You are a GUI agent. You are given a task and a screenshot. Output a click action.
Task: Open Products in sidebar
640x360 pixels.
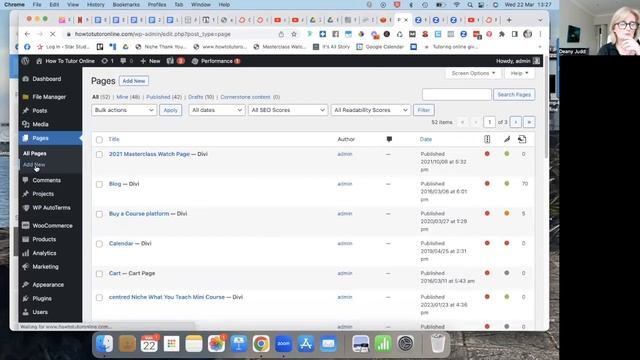click(44, 240)
